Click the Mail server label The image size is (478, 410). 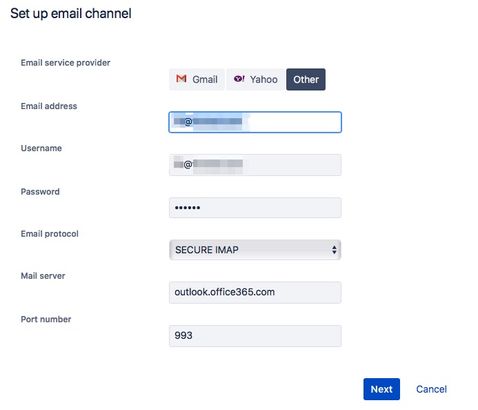coord(43,276)
